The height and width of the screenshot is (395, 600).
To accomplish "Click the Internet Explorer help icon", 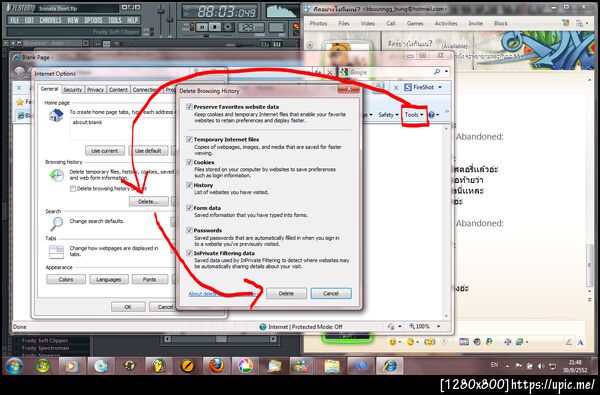I will (x=431, y=114).
